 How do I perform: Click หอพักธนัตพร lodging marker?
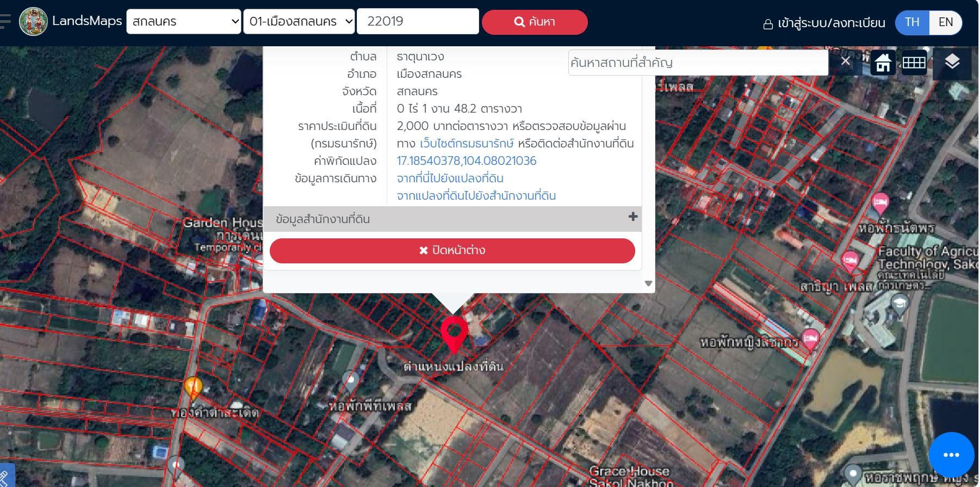880,204
